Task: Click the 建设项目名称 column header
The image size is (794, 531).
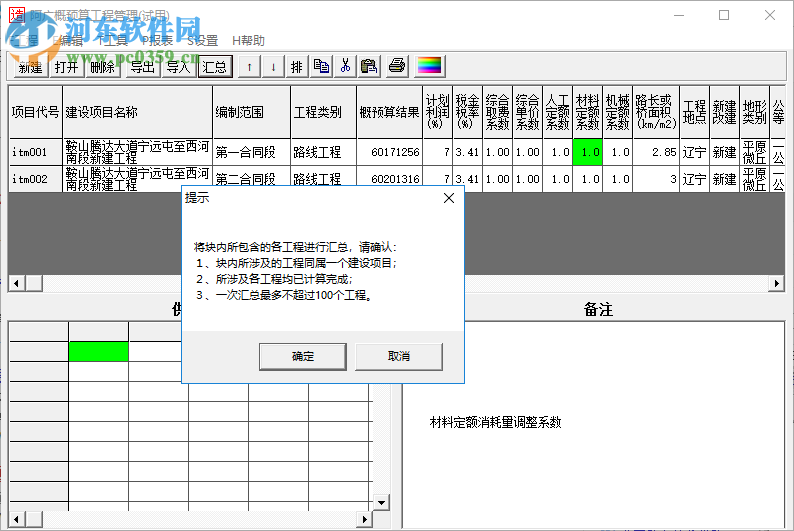Action: [x=137, y=112]
